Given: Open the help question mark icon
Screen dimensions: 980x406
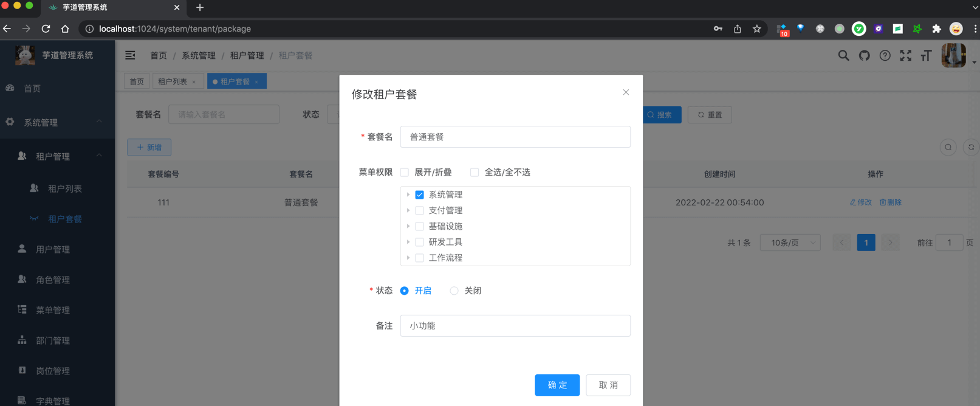Looking at the screenshot, I should [885, 56].
